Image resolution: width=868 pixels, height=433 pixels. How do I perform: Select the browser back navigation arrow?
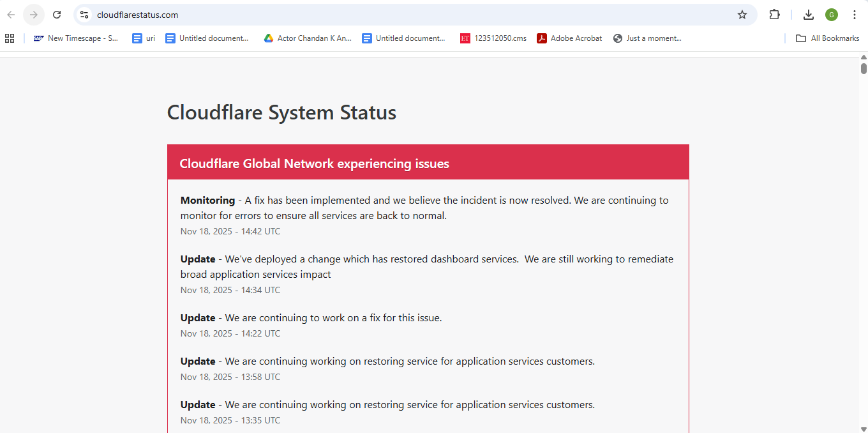[10, 14]
